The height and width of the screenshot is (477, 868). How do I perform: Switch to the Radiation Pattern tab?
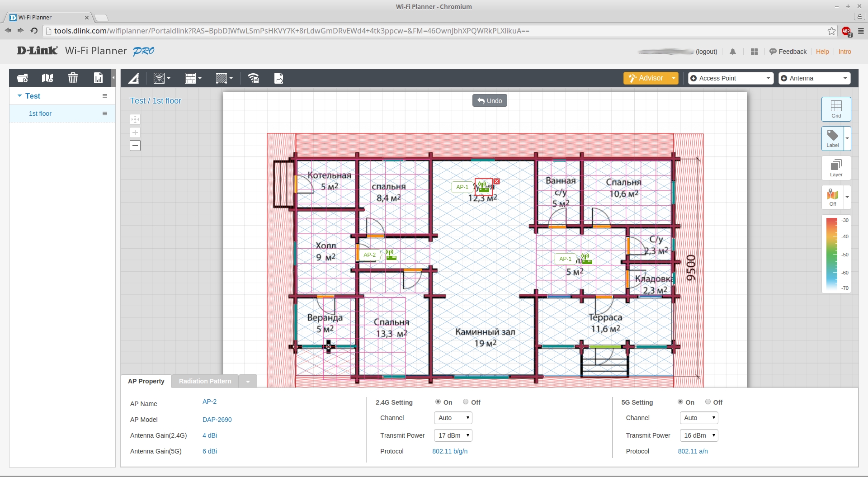205,381
